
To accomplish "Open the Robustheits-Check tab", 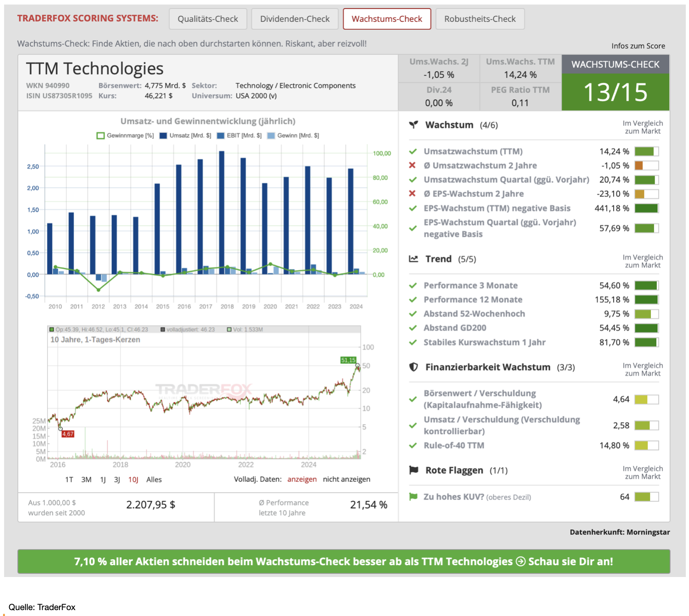I will tap(480, 19).
